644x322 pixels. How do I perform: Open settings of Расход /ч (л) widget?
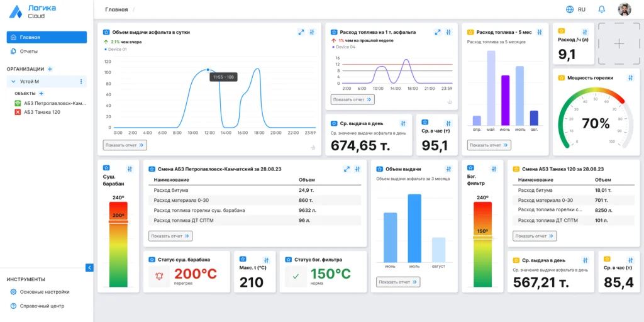586,31
